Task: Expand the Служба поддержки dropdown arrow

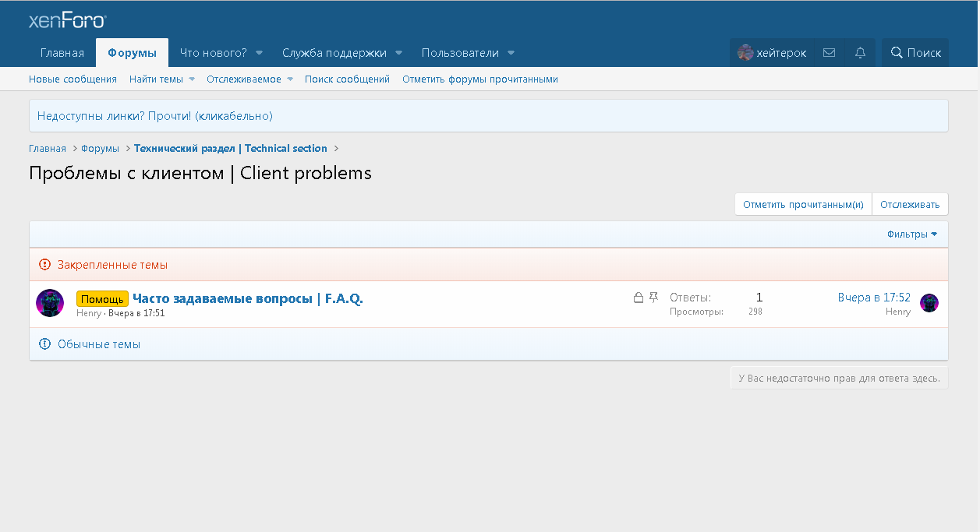Action: (x=398, y=53)
